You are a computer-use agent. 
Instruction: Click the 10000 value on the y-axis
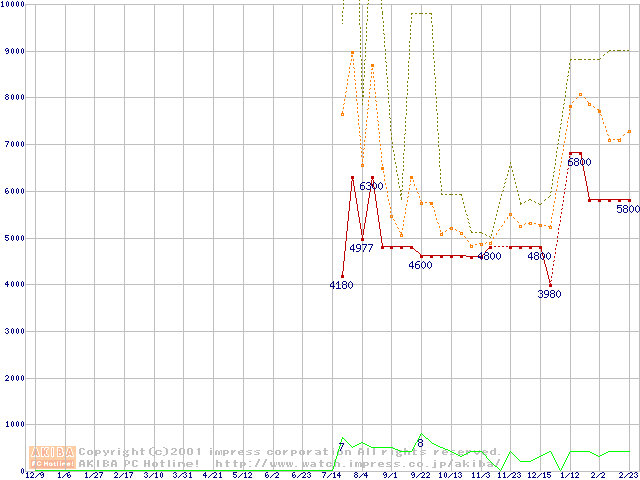[x=13, y=4]
